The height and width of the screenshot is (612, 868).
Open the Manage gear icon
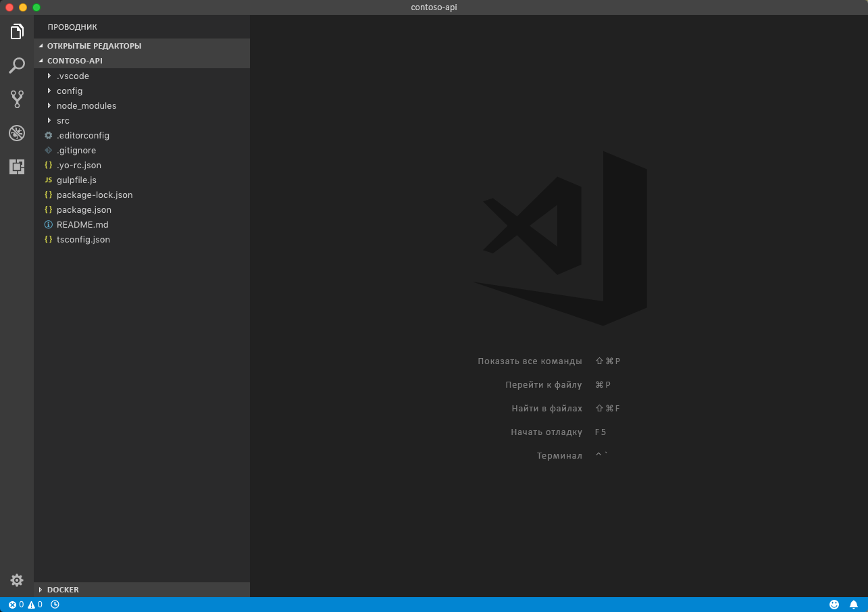[17, 580]
